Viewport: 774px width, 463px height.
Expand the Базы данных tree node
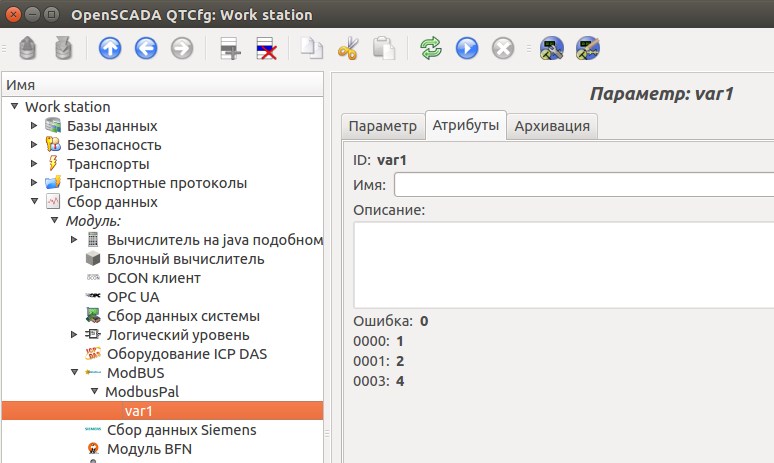[34, 126]
